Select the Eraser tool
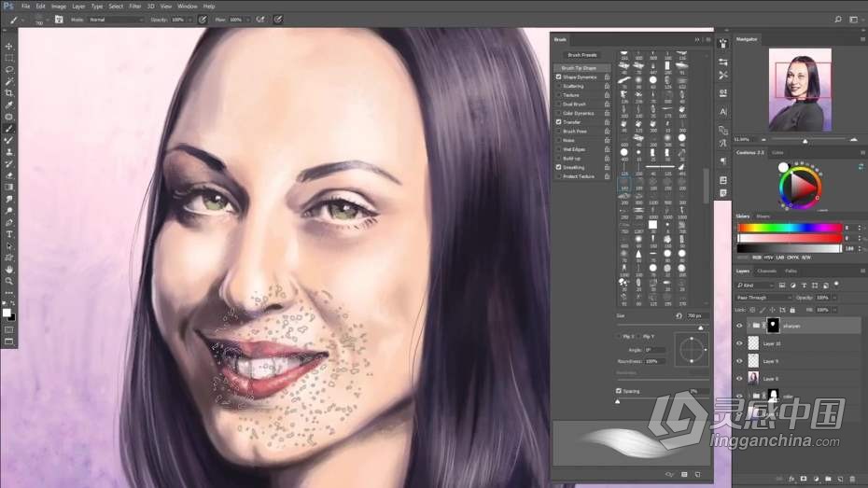The width and height of the screenshot is (868, 488). [9, 174]
